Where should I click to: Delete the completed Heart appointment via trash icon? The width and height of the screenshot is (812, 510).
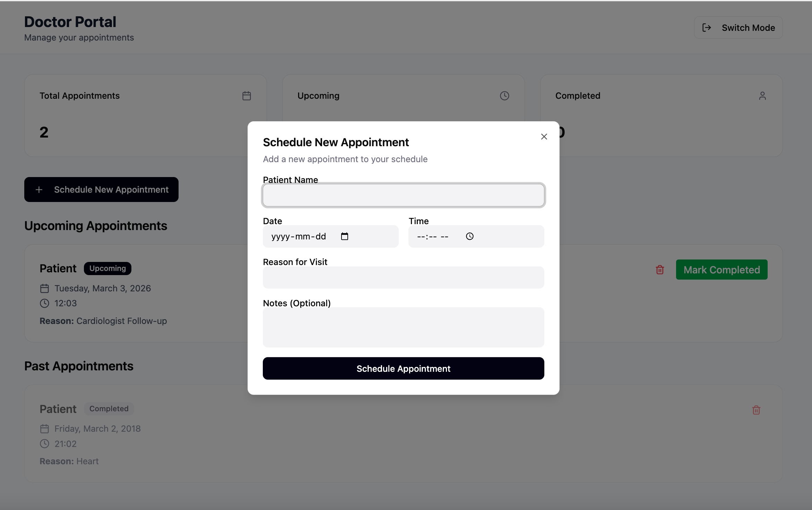coord(756,410)
